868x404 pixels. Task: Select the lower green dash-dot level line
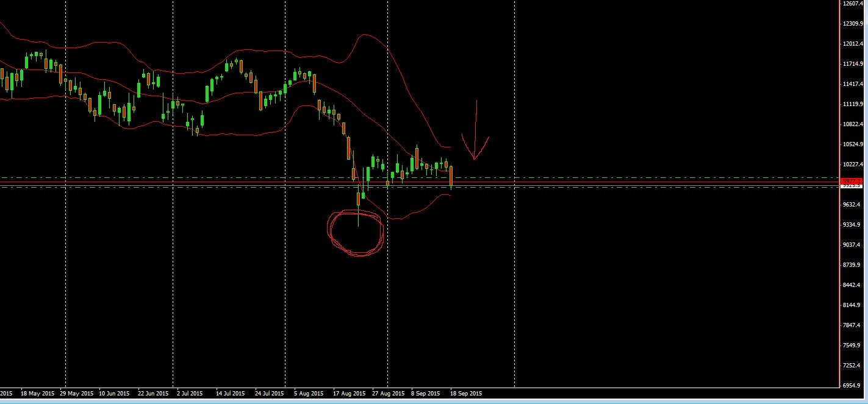coord(549,187)
